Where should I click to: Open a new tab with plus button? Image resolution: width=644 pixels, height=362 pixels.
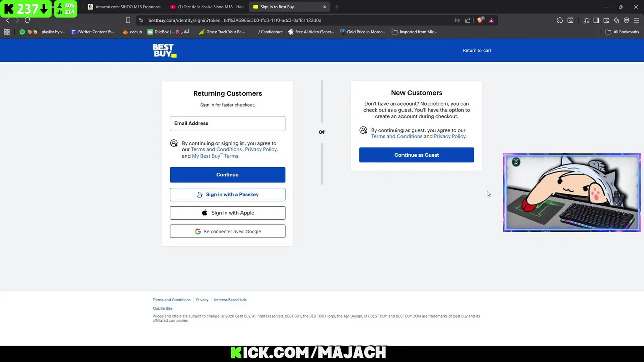pyautogui.click(x=337, y=7)
